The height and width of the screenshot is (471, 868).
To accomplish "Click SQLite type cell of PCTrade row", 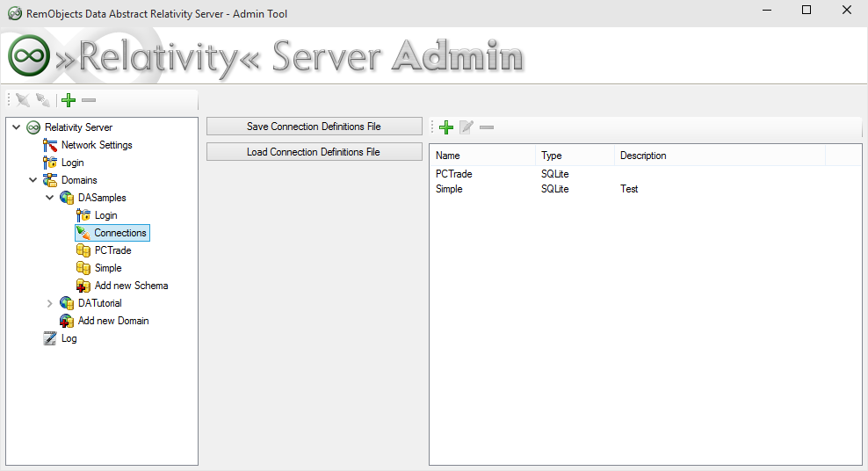I will (x=554, y=174).
